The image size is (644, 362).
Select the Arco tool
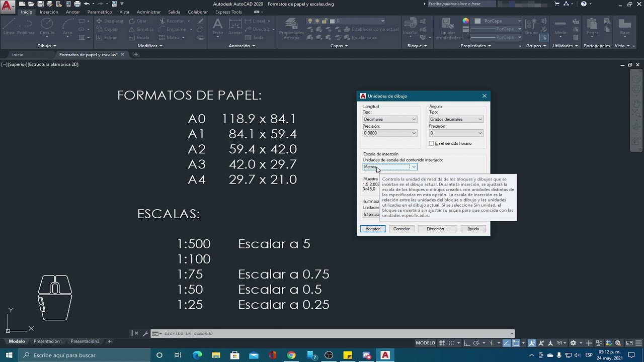pyautogui.click(x=67, y=26)
